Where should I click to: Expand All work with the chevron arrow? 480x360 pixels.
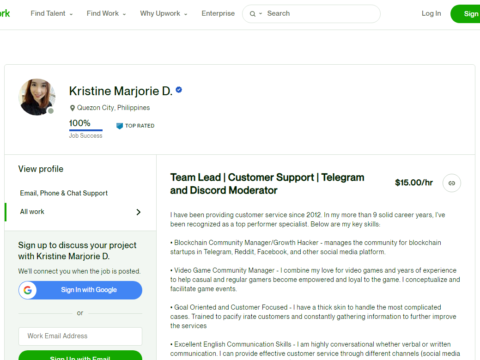coord(138,212)
